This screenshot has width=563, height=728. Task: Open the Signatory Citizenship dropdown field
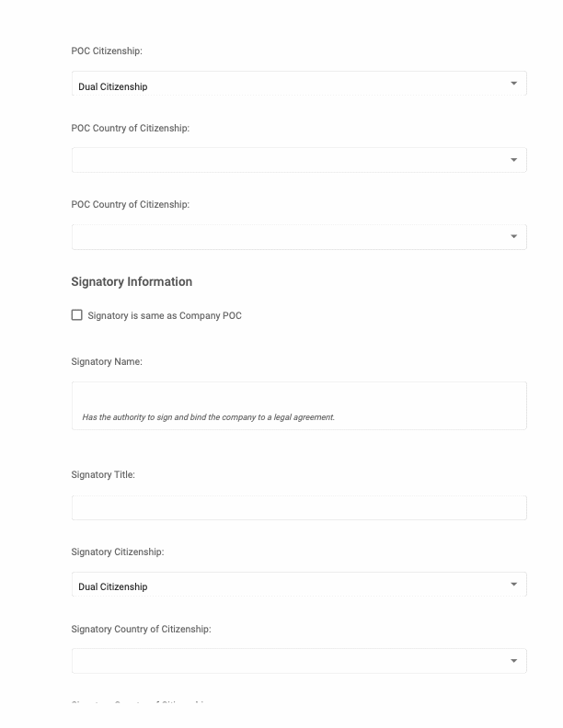285,585
